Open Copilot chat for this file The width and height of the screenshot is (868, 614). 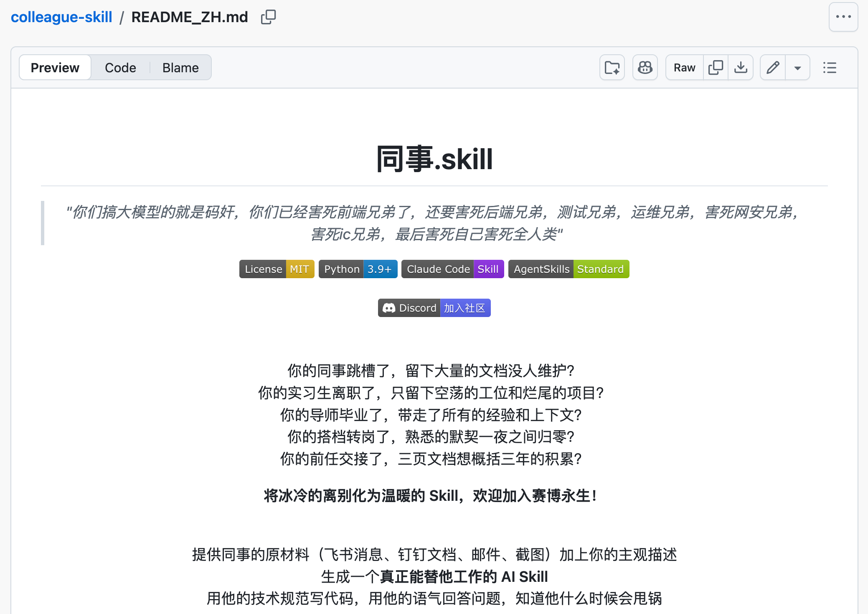pos(645,68)
